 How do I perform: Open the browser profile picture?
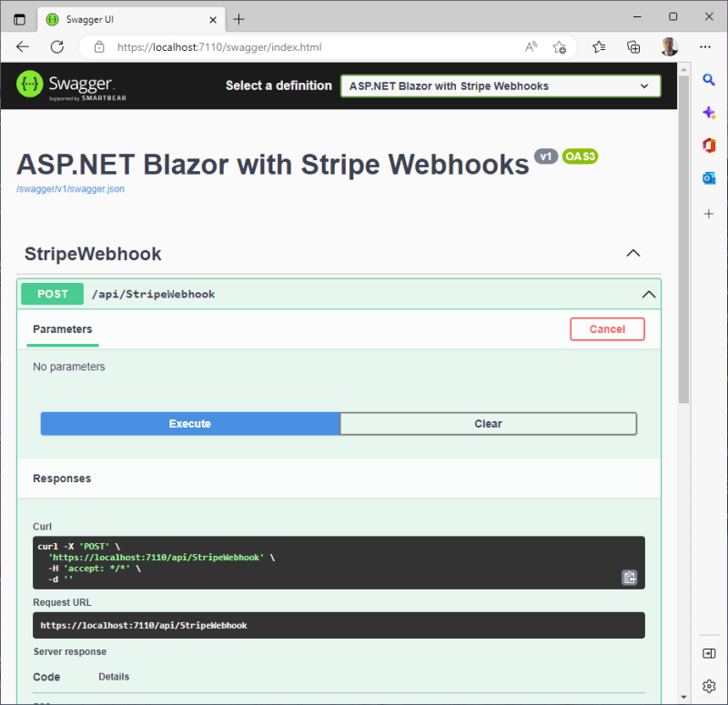coord(669,47)
